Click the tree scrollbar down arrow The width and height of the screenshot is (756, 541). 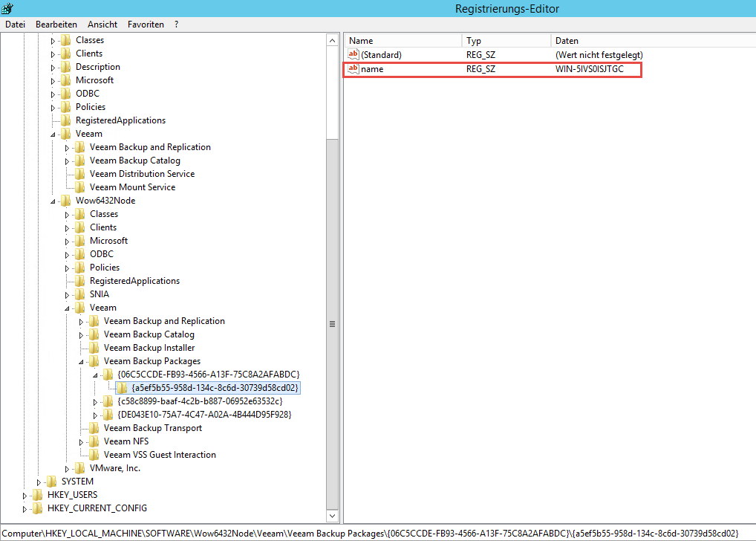(x=332, y=516)
